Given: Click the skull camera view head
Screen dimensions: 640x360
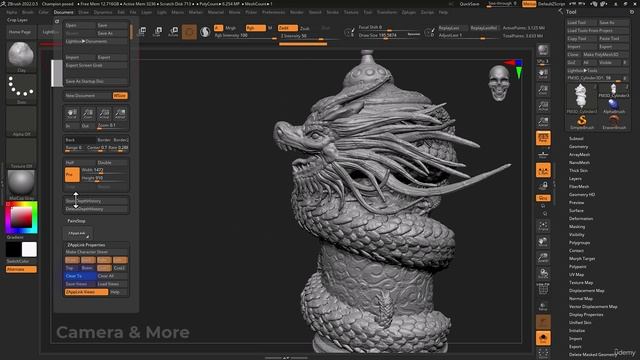Looking at the screenshot, I should [x=499, y=83].
